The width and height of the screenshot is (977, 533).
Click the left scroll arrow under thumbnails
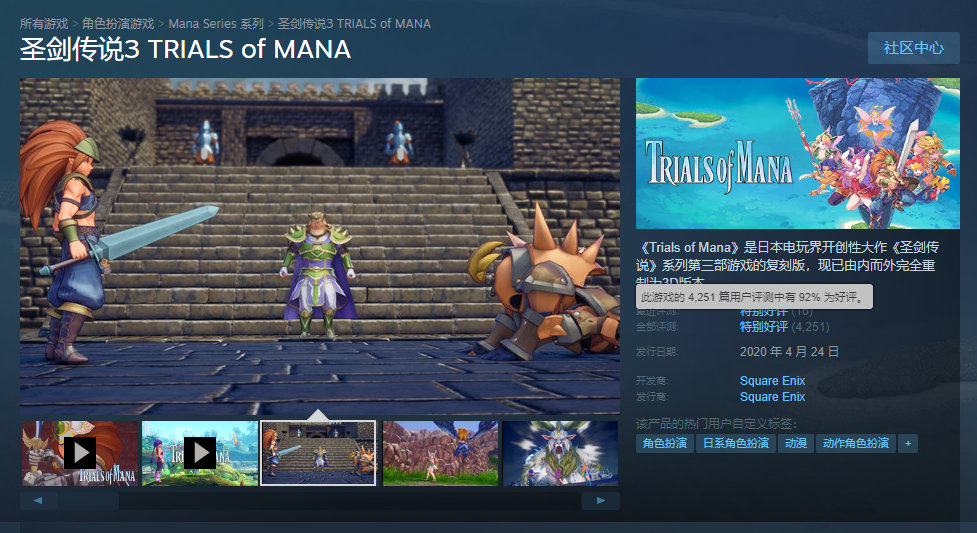coord(38,501)
